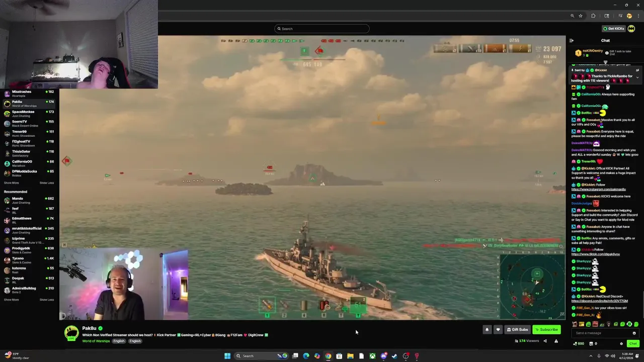Click Show More under the following list
This screenshot has width=644, height=362.
pos(12,183)
